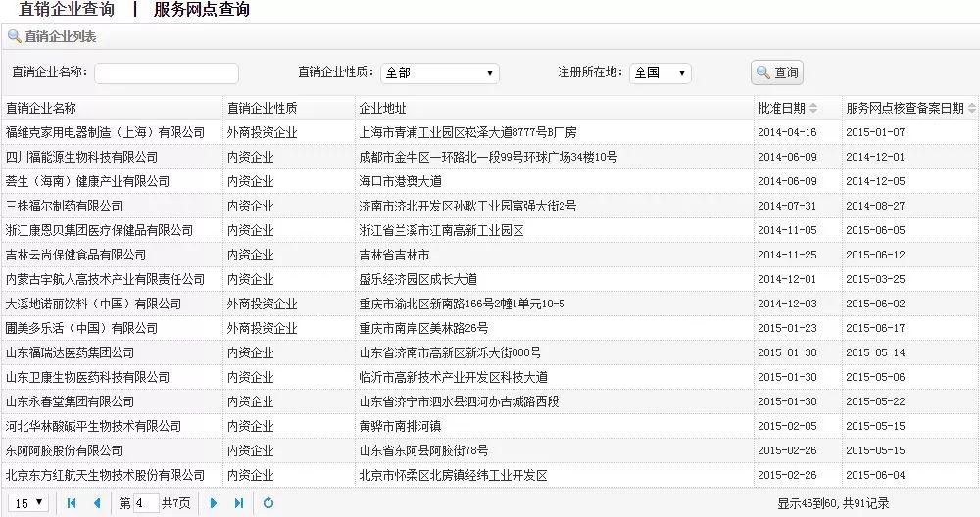Refresh the table with reload icon
The width and height of the screenshot is (980, 517).
268,503
